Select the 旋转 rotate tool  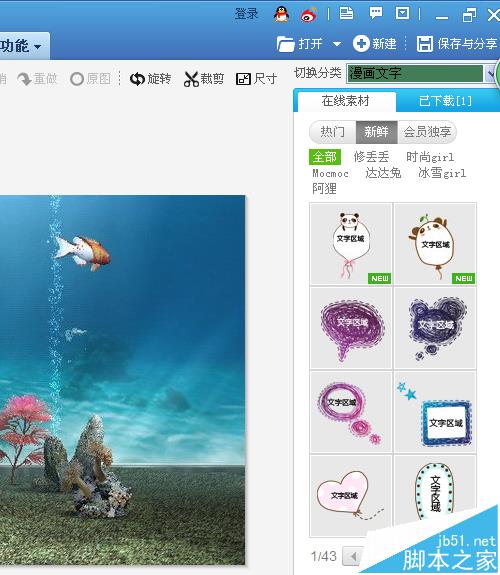[151, 78]
